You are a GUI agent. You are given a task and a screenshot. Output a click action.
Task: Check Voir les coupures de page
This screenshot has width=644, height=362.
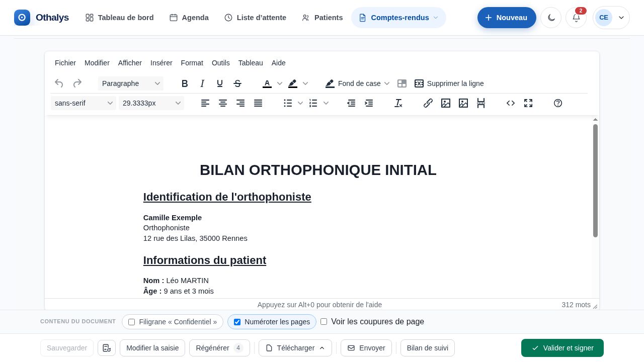324,322
